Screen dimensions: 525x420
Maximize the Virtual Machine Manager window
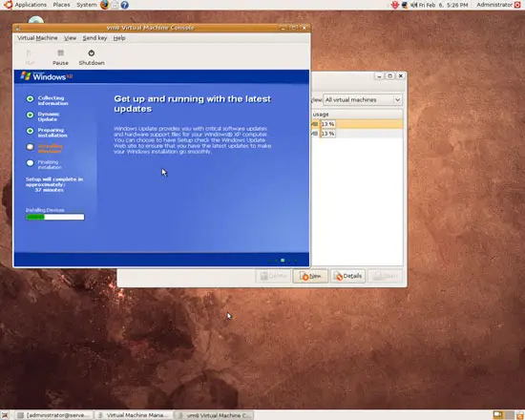pos(389,76)
